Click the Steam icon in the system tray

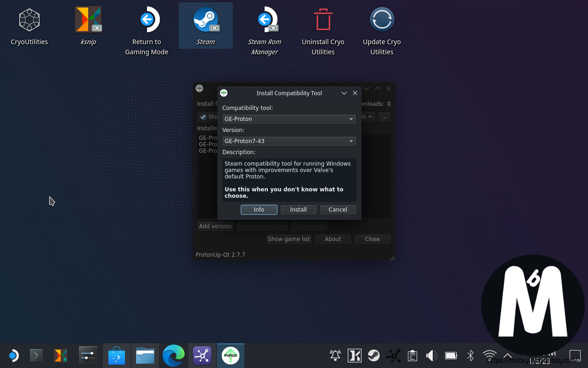click(x=373, y=356)
